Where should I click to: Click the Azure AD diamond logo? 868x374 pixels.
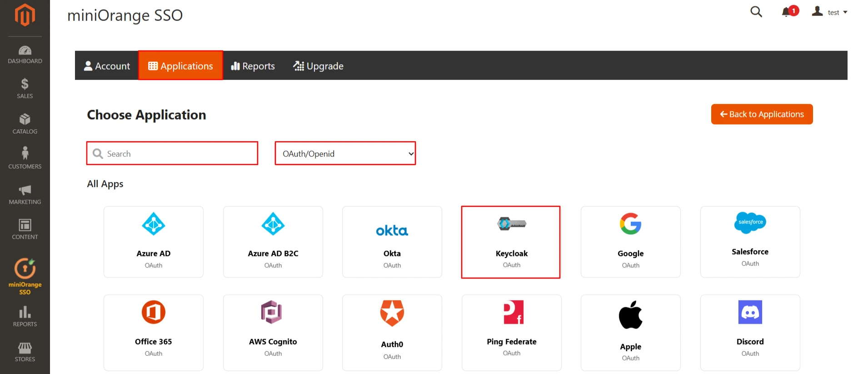[154, 224]
